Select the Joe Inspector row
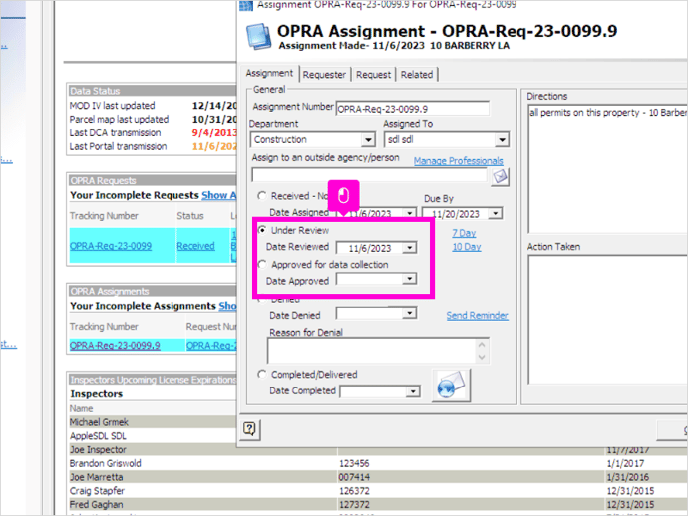This screenshot has width=688, height=516. click(377, 449)
